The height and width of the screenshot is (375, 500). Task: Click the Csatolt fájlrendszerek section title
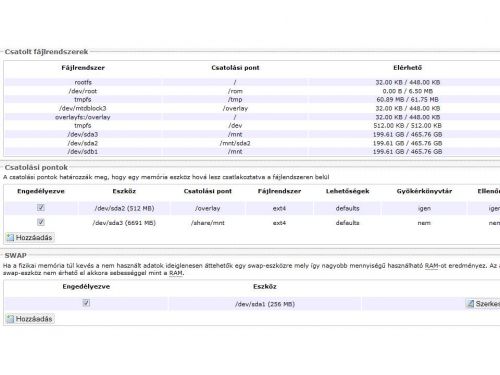[x=46, y=52]
